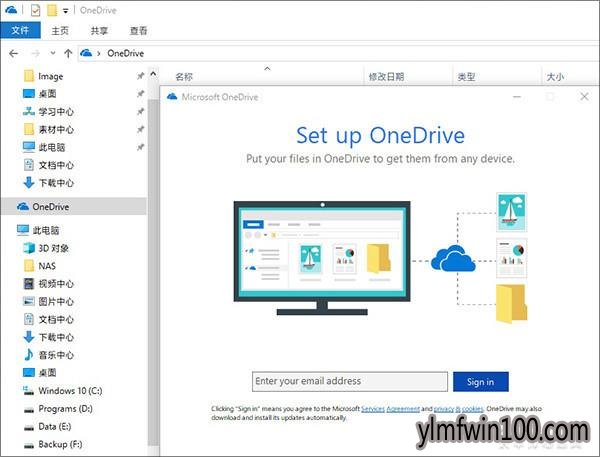Click the pin icon beside pinned 此电脑

point(140,147)
